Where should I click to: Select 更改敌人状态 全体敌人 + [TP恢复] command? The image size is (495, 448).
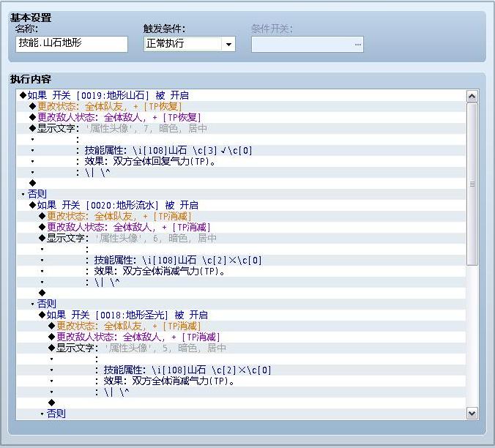click(x=241, y=117)
